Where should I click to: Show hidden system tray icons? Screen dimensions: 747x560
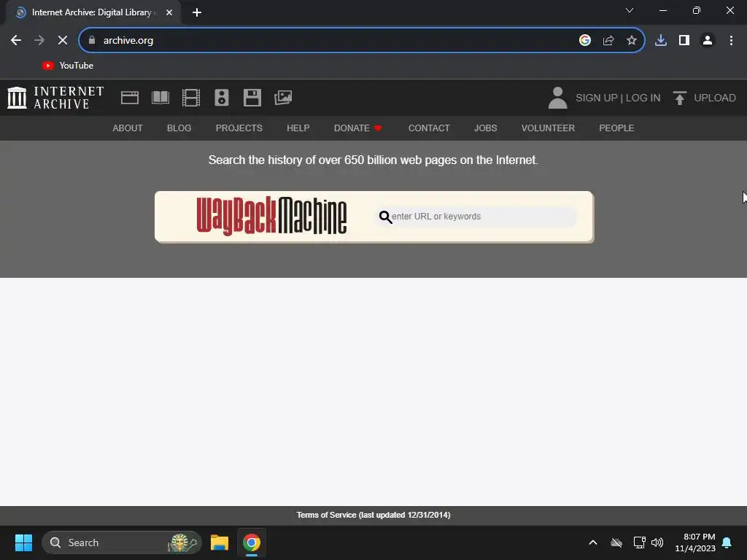pos(593,542)
